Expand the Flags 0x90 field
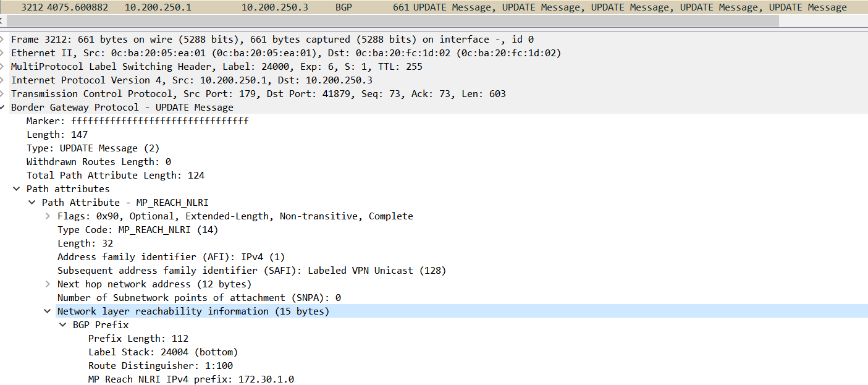The height and width of the screenshot is (385, 868). (48, 216)
